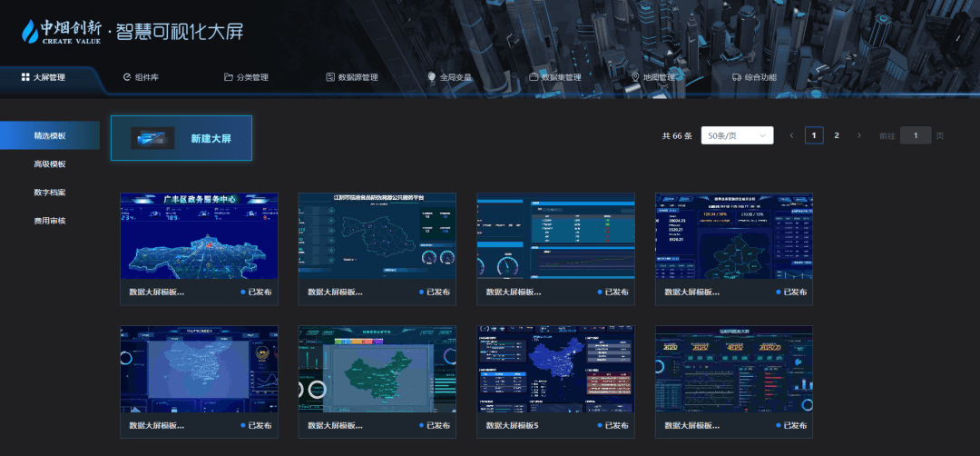
Task: Open the 50条/页 page size dropdown
Action: [737, 135]
